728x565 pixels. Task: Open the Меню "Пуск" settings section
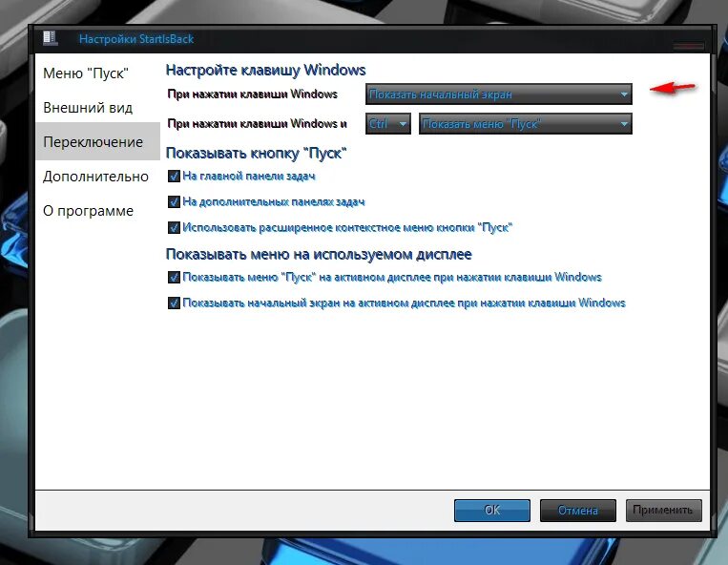pyautogui.click(x=86, y=73)
